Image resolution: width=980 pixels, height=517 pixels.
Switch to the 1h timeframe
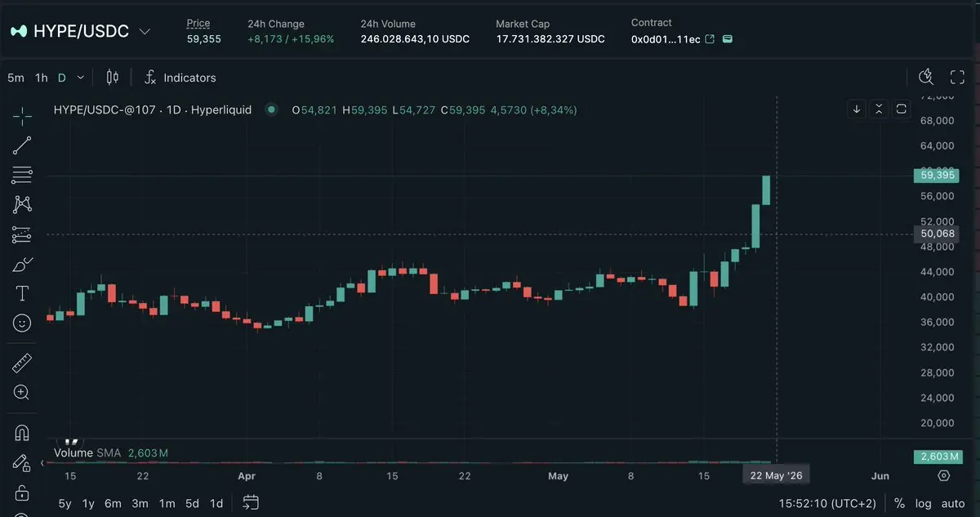[x=41, y=78]
